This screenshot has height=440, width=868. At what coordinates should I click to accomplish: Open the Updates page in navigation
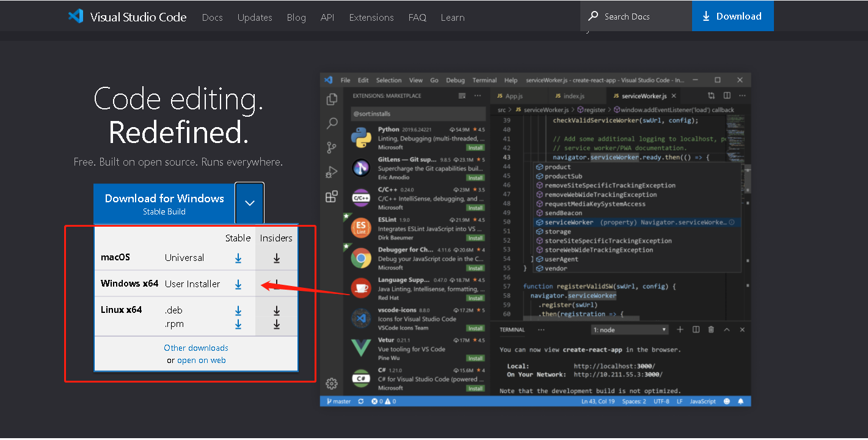click(255, 18)
